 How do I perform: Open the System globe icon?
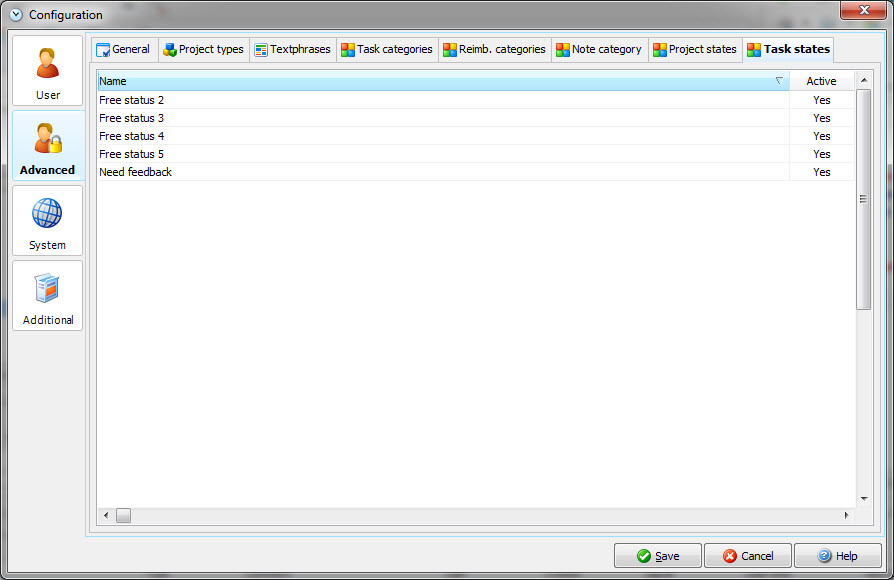tap(47, 213)
